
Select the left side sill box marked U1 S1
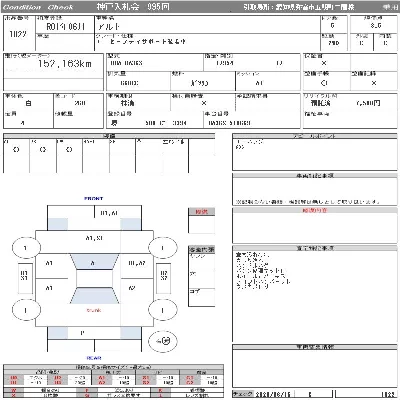click(x=25, y=278)
